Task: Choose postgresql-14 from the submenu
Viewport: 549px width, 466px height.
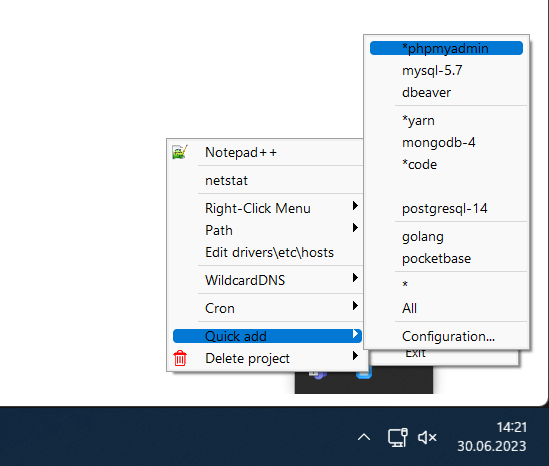Action: pos(446,209)
